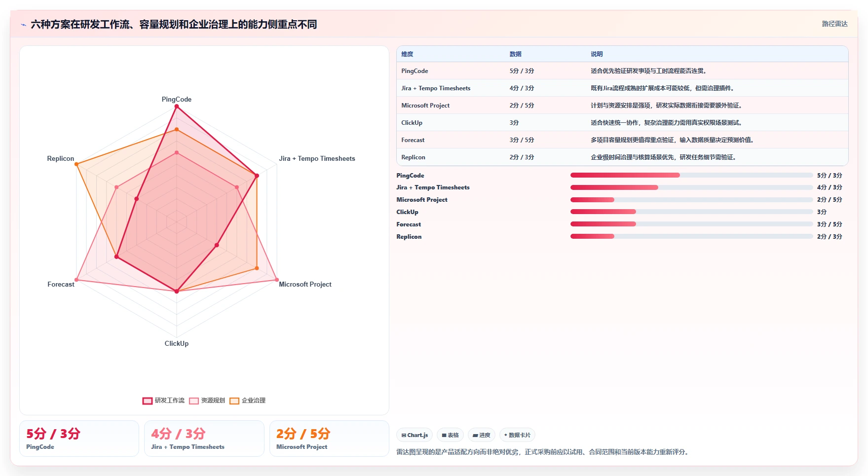Select the ClickUp progress bar
Image resolution: width=868 pixels, height=476 pixels.
click(691, 212)
